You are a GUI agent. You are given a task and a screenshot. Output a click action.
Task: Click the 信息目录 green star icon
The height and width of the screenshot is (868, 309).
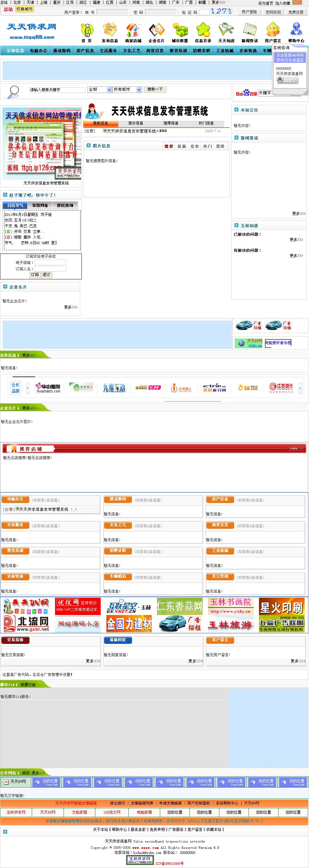(x=203, y=30)
